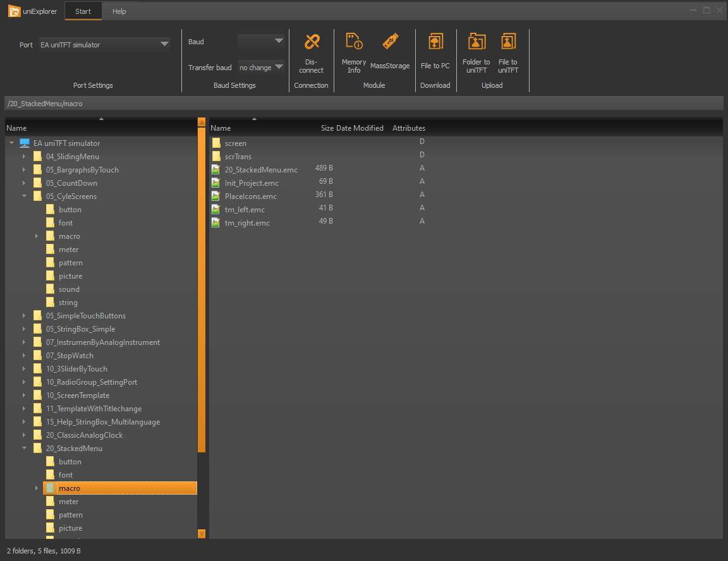This screenshot has height=561, width=728.
Task: Expand the 04_SlidingMenu folder
Action: pos(24,157)
